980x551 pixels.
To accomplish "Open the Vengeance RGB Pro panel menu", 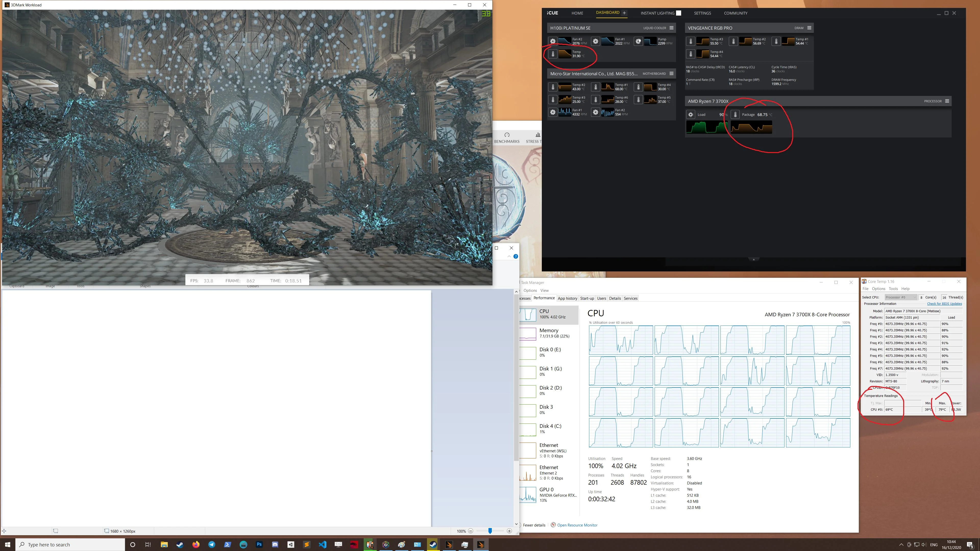I will coord(809,28).
